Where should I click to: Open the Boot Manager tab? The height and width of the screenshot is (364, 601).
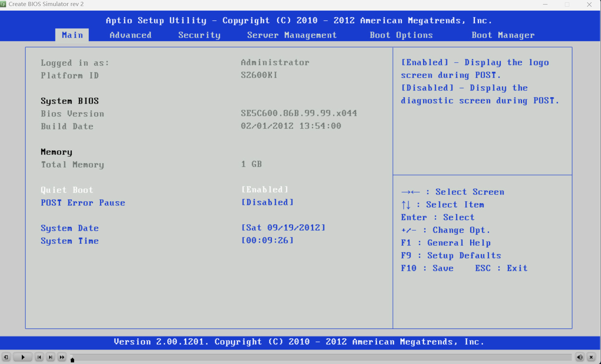(x=503, y=35)
